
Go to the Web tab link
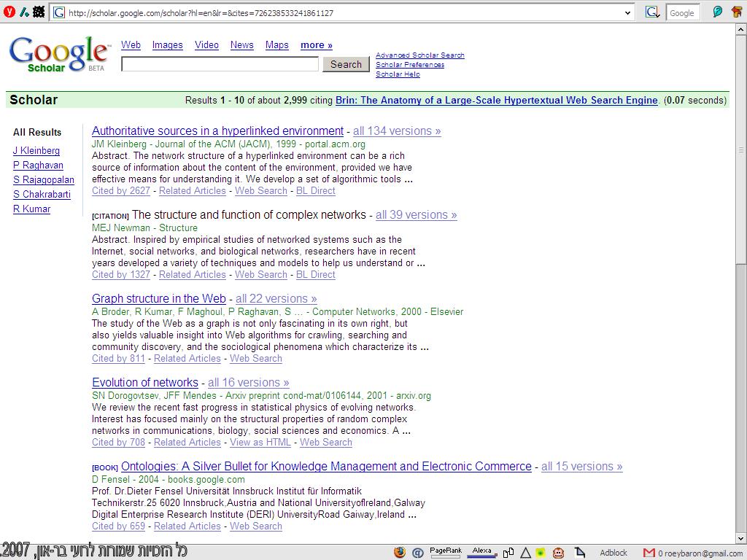(131, 44)
